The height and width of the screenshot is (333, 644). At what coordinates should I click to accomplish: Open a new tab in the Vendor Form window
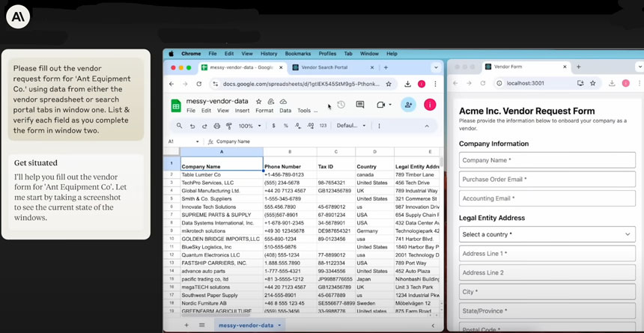click(578, 67)
